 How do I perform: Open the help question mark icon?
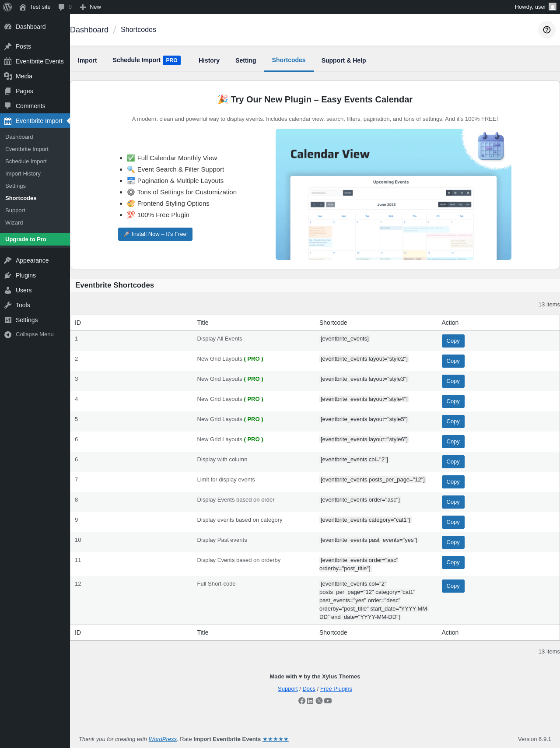(x=547, y=30)
